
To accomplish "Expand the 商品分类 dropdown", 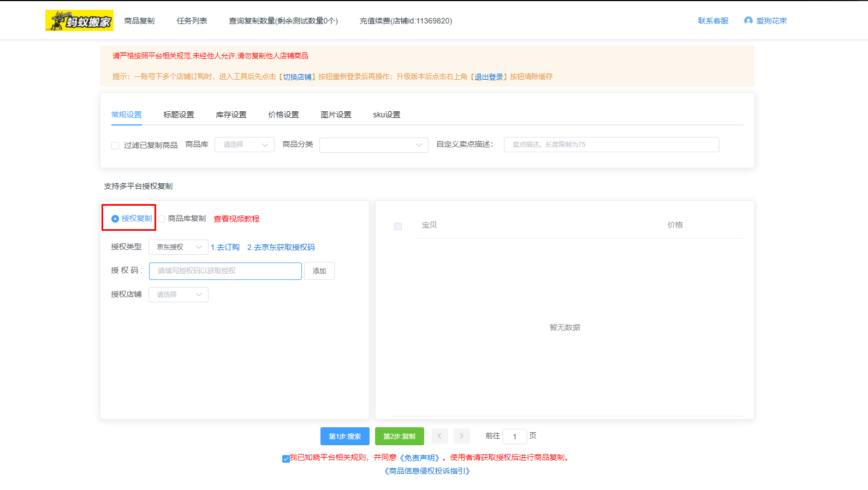I will tap(373, 145).
